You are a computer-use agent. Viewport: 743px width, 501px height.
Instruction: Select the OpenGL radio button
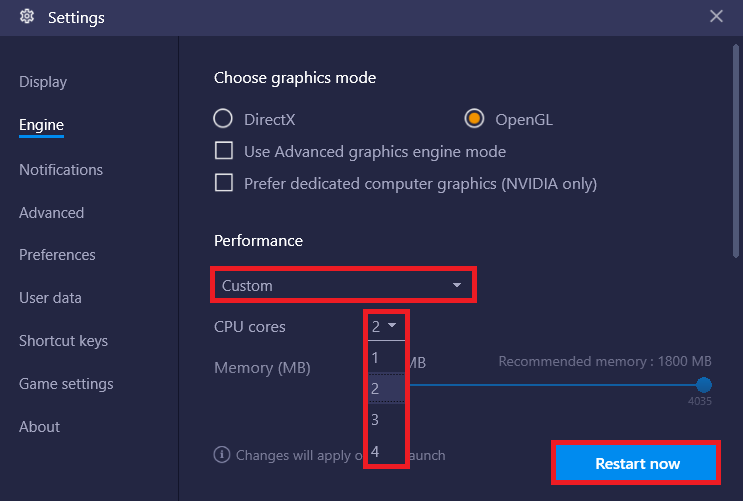click(474, 119)
